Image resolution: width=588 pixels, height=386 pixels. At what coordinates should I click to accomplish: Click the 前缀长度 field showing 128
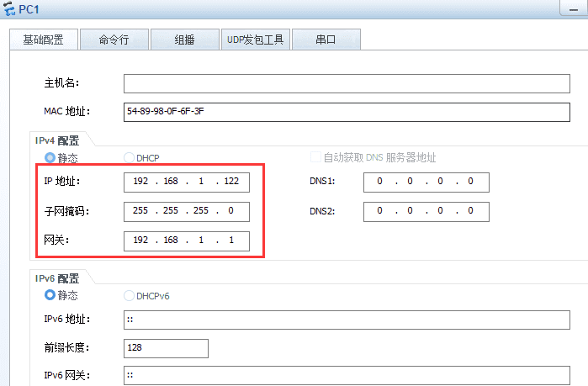166,348
